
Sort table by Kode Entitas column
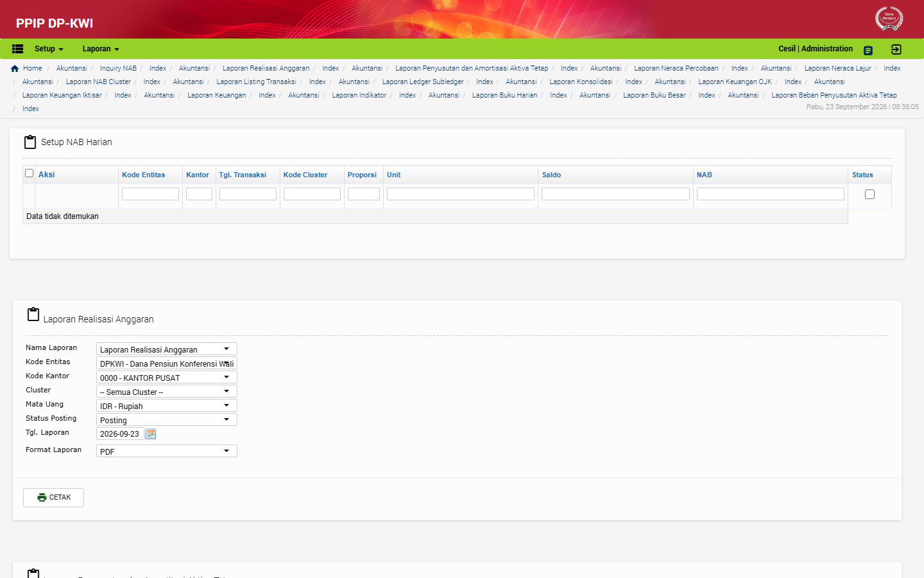coord(144,175)
